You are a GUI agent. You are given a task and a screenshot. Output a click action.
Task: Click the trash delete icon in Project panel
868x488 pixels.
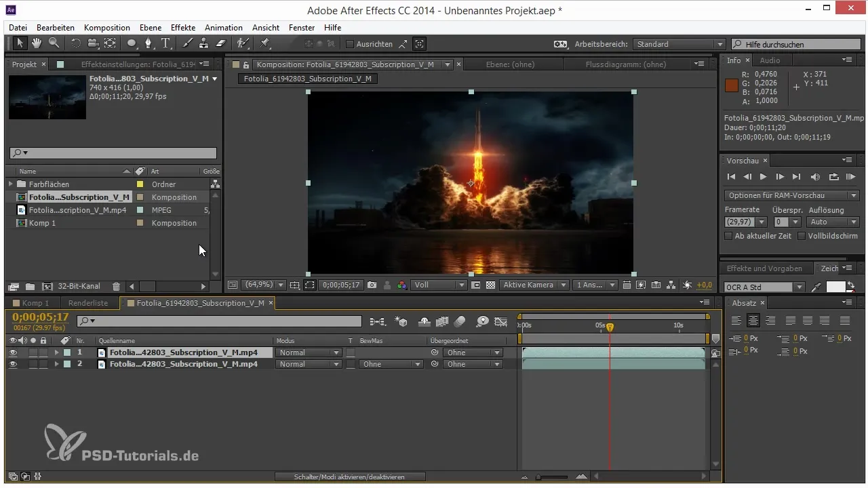(116, 287)
